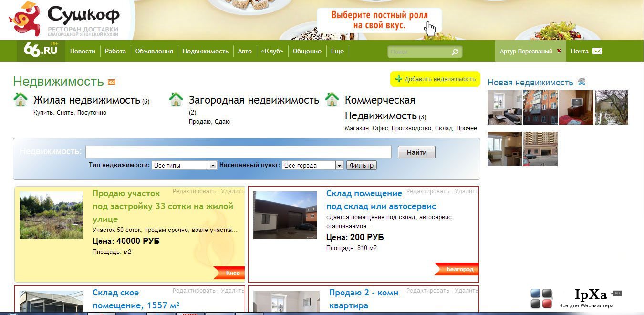Image resolution: width=644 pixels, height=315 pixels.
Task: Click the Найти button
Action: [416, 152]
